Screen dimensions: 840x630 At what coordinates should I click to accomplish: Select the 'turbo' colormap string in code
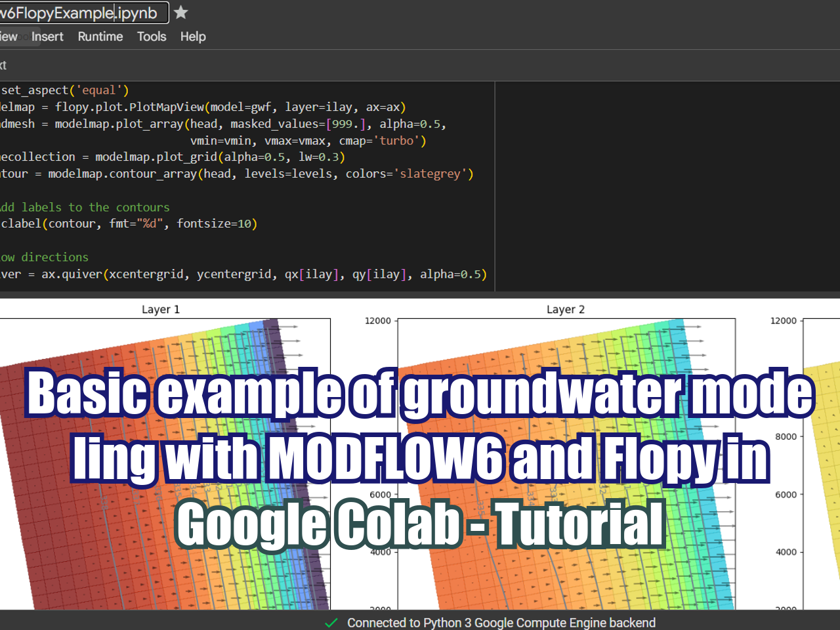pos(396,140)
